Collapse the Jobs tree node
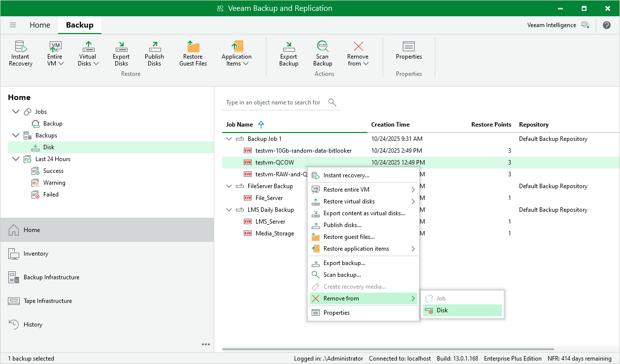This screenshot has width=620, height=364. (15, 112)
